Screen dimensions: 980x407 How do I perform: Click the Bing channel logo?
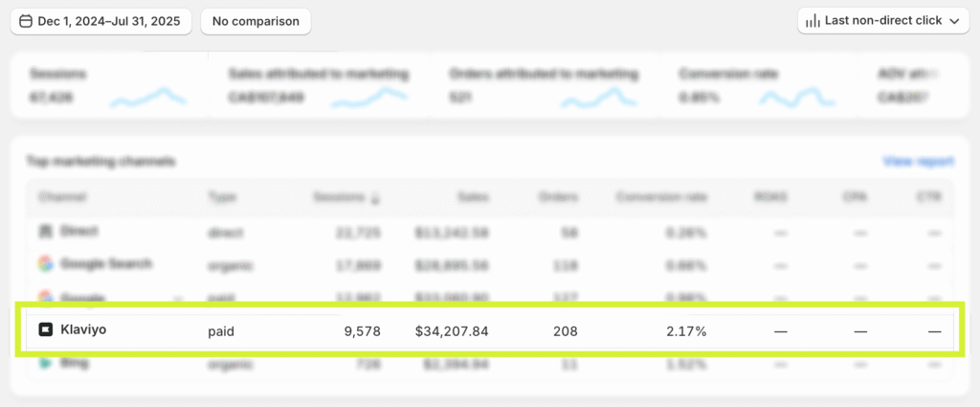45,364
